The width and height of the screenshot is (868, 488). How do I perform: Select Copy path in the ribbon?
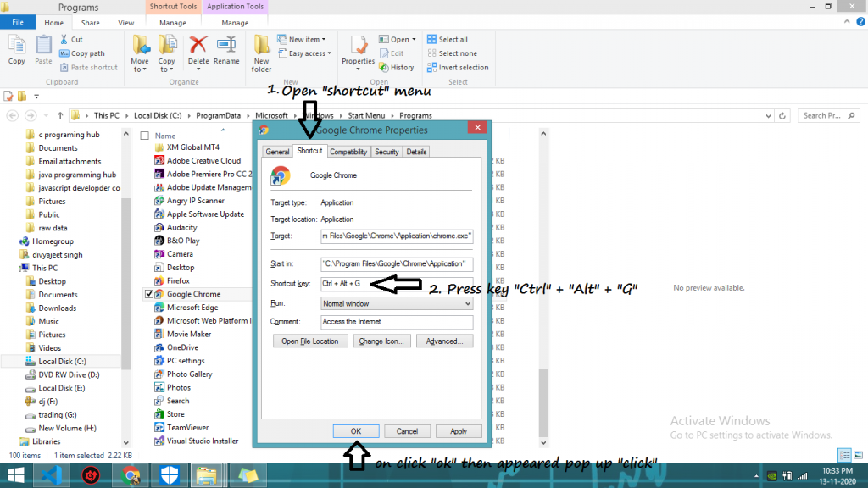click(82, 53)
